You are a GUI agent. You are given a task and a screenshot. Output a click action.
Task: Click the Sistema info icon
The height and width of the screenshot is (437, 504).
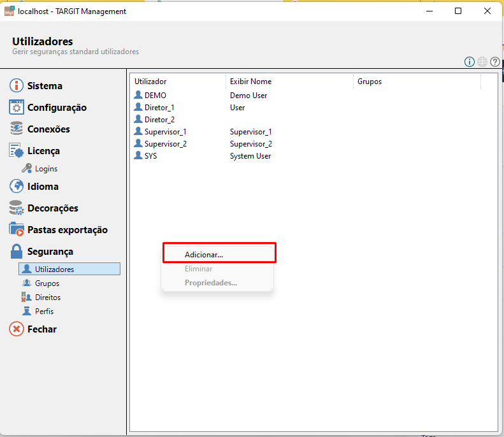coord(16,85)
